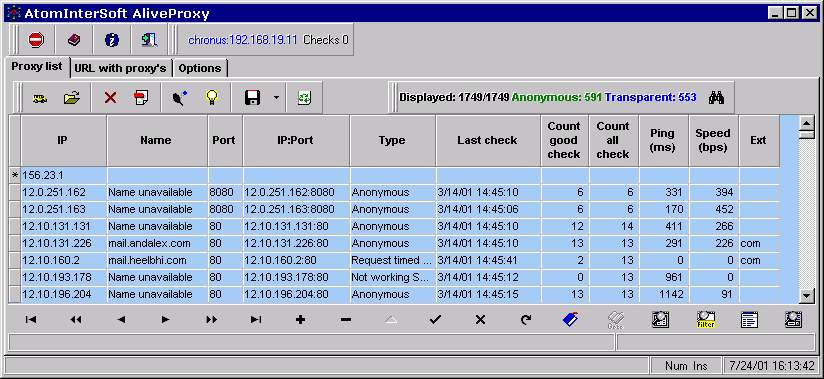Click cell mail.heelbhi.com
The width and height of the screenshot is (824, 379).
157,260
